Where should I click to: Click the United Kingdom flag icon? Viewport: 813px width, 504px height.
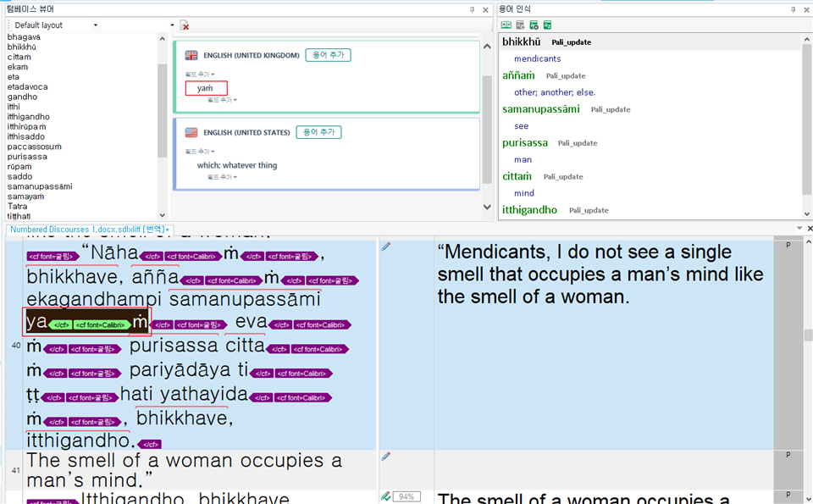(x=191, y=55)
